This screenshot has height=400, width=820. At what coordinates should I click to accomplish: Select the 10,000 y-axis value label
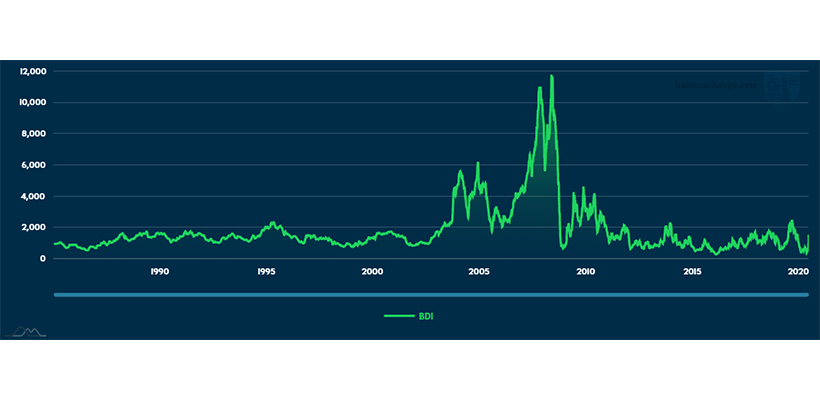click(33, 102)
